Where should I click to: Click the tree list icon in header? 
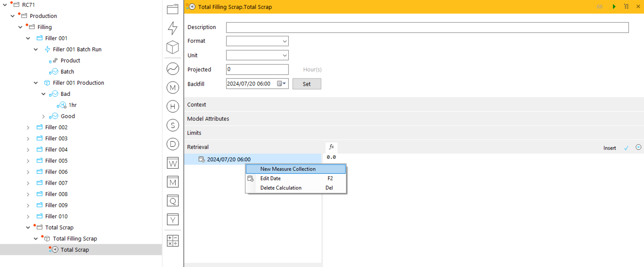pyautogui.click(x=626, y=6)
